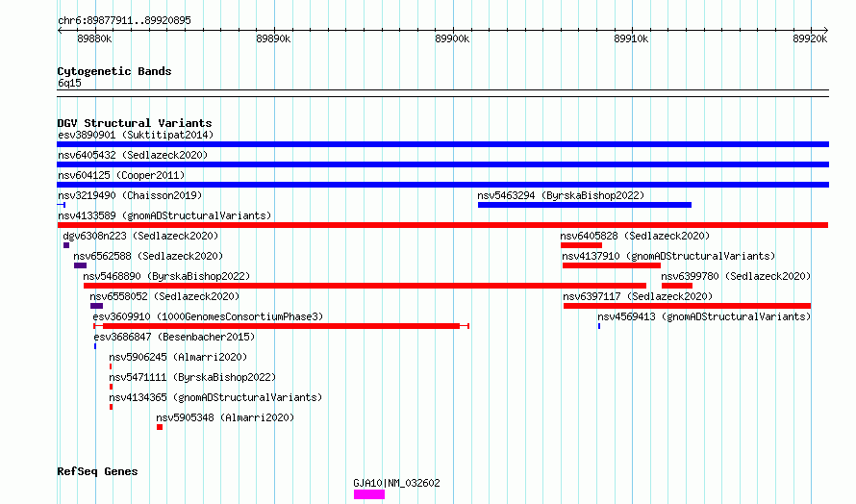Screen dimensions: 856x504
Task: Open nsv5468890 (ByrskaBishop2022) label
Action: [x=166, y=276]
